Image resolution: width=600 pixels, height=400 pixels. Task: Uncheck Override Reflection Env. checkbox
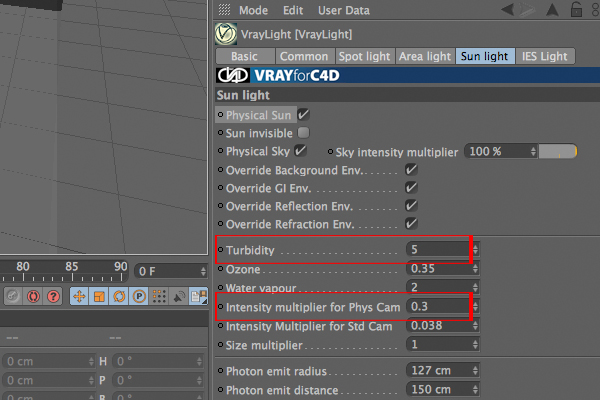[x=411, y=206]
